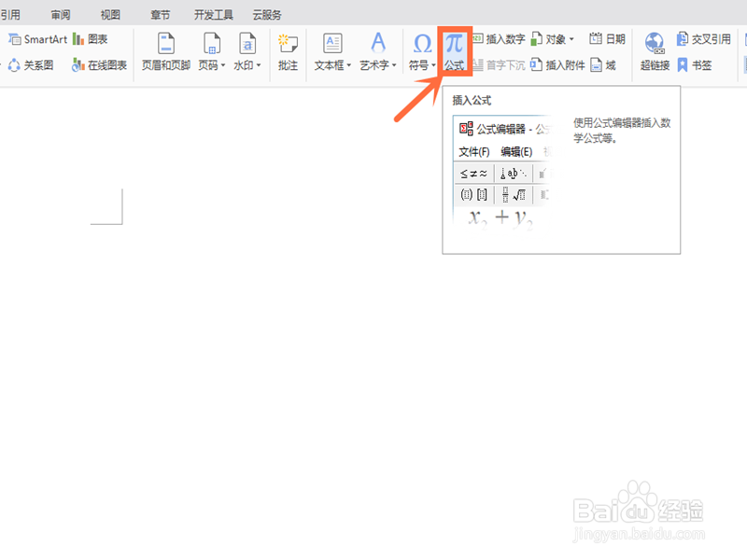The height and width of the screenshot is (560, 747).
Task: Click the formula editor preview thumbnail
Action: [x=503, y=174]
